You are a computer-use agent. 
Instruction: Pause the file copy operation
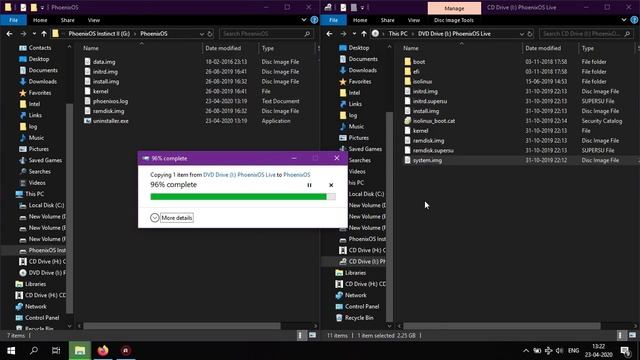coord(309,185)
